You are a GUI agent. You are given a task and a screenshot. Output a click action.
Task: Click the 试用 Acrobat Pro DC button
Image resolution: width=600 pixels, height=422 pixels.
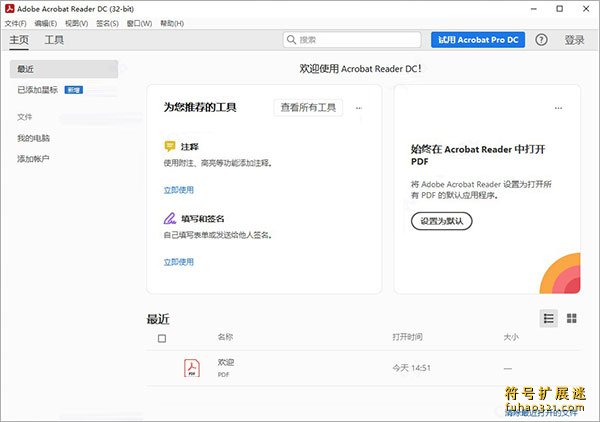478,40
